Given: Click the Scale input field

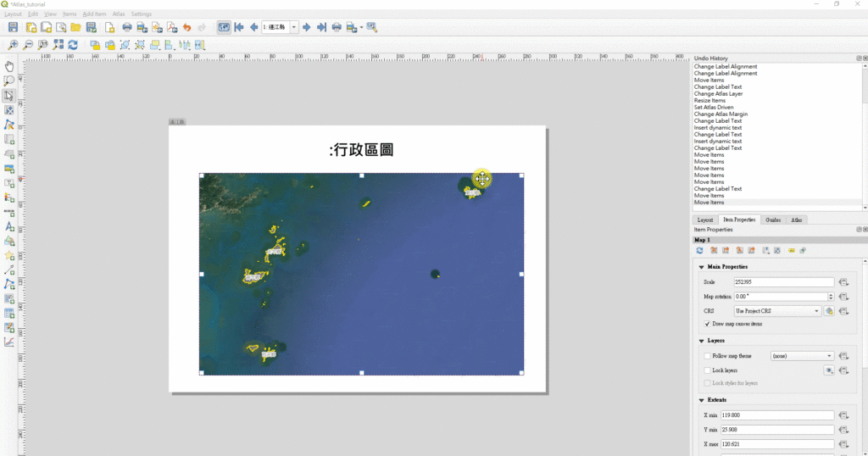Looking at the screenshot, I should pyautogui.click(x=783, y=281).
